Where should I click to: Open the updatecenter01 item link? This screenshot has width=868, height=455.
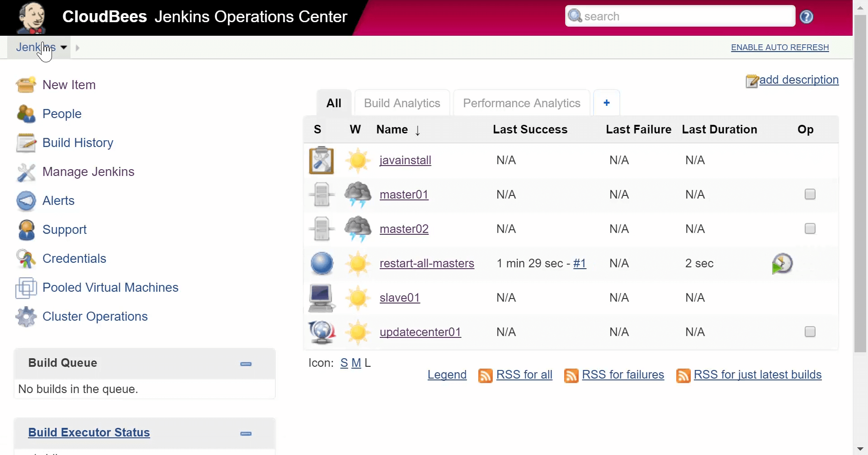(x=420, y=332)
